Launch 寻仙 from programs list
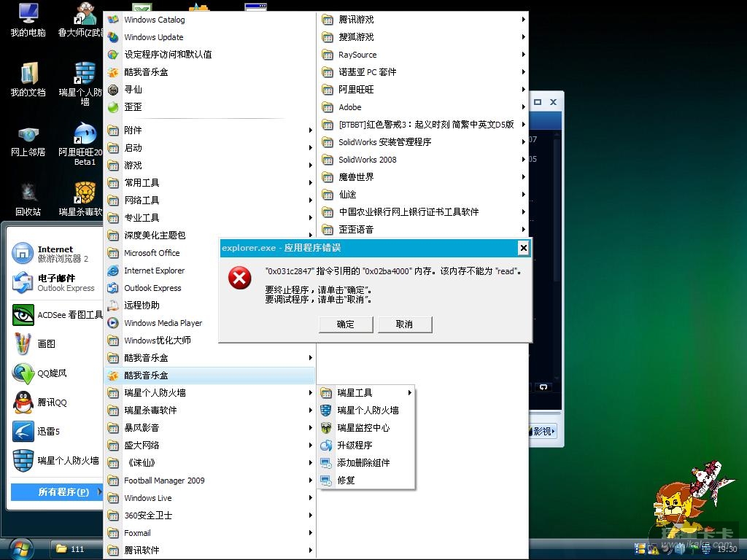 209,90
